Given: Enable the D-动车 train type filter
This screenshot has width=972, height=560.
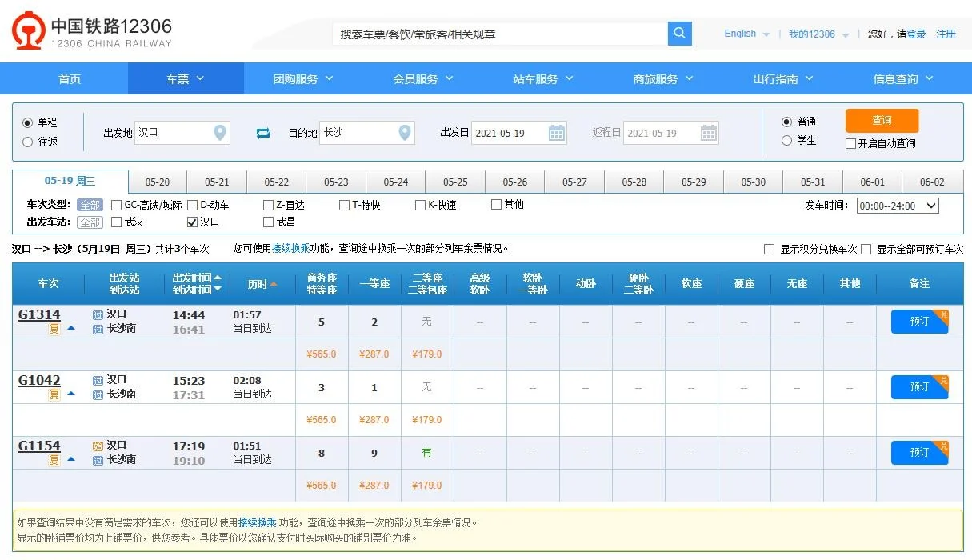Looking at the screenshot, I should pyautogui.click(x=193, y=204).
